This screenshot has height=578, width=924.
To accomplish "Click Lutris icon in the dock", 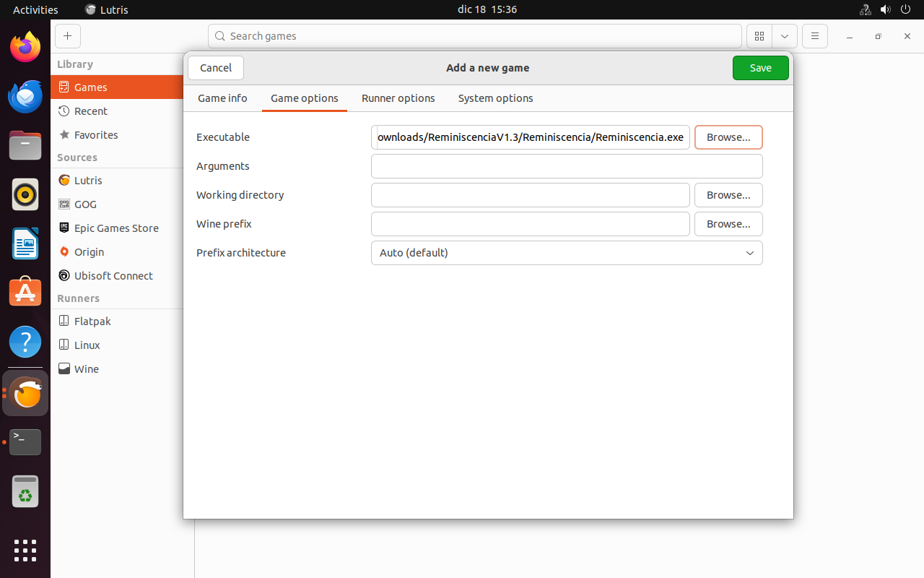I will tap(25, 393).
